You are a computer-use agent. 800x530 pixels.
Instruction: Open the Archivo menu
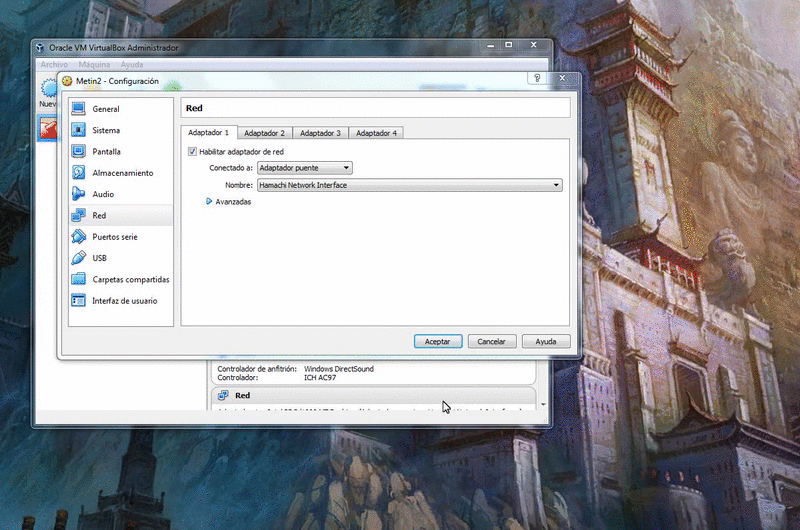[x=54, y=64]
